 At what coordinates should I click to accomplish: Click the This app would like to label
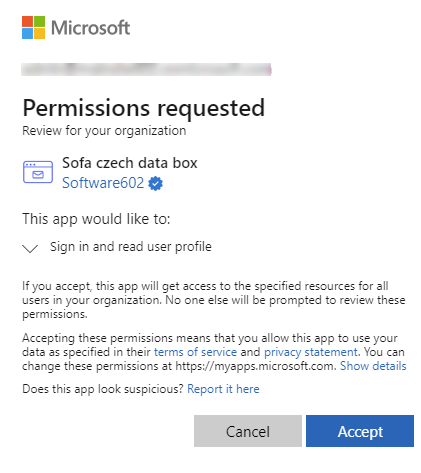click(96, 219)
